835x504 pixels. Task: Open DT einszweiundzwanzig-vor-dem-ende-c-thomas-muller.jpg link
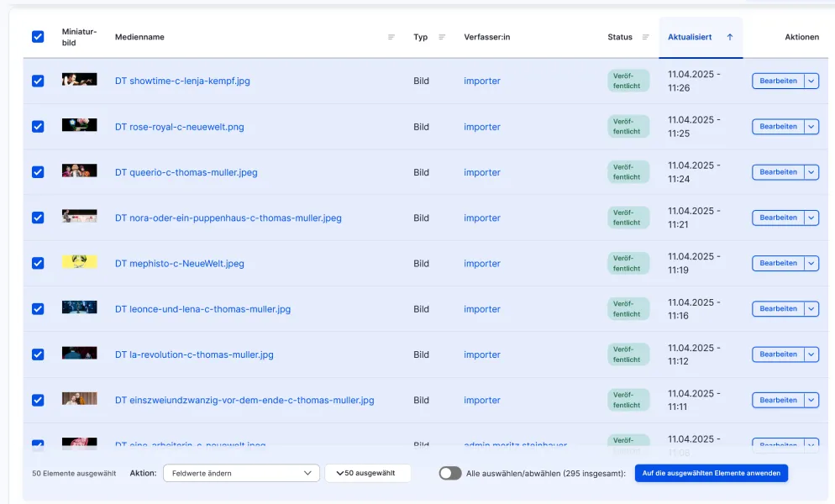pos(244,400)
